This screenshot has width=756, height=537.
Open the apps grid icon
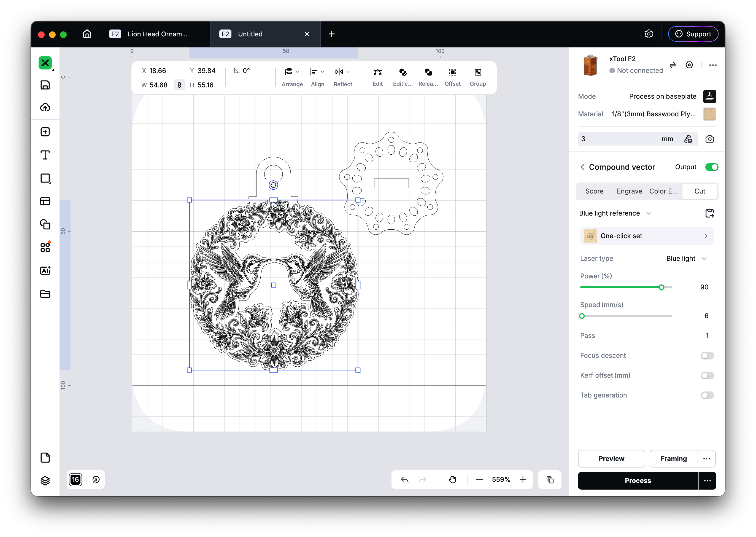pyautogui.click(x=45, y=247)
